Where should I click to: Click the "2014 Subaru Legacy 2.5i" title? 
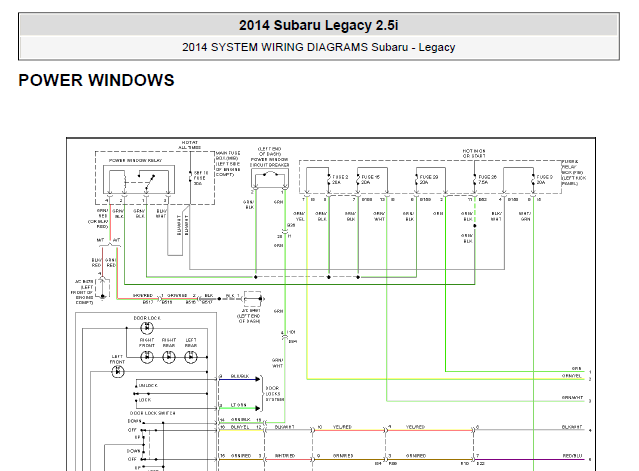(x=319, y=26)
